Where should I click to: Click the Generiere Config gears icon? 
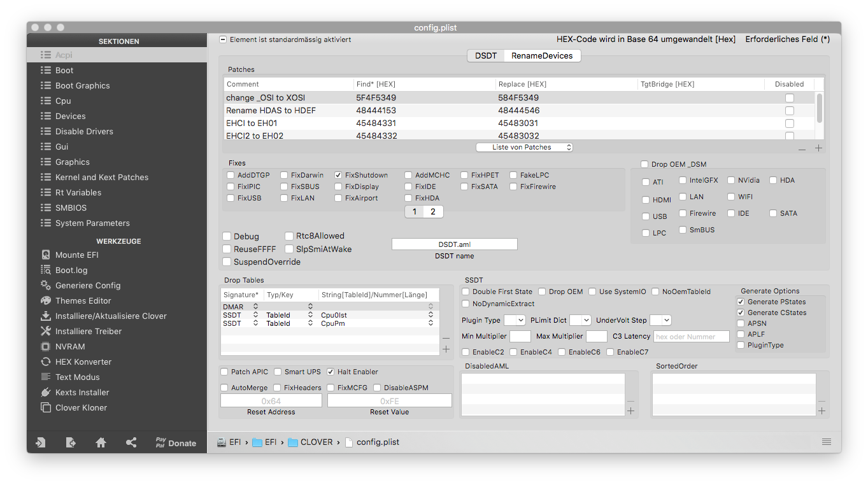(46, 285)
